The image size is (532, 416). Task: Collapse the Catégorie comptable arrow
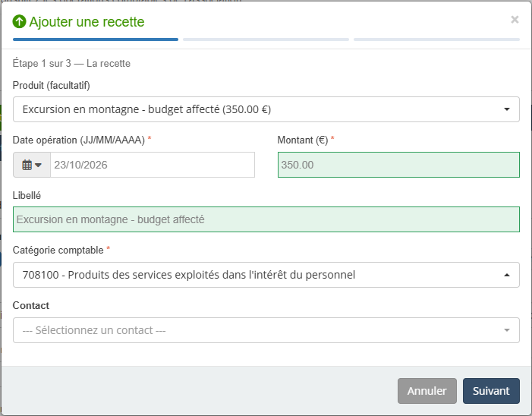(x=506, y=275)
